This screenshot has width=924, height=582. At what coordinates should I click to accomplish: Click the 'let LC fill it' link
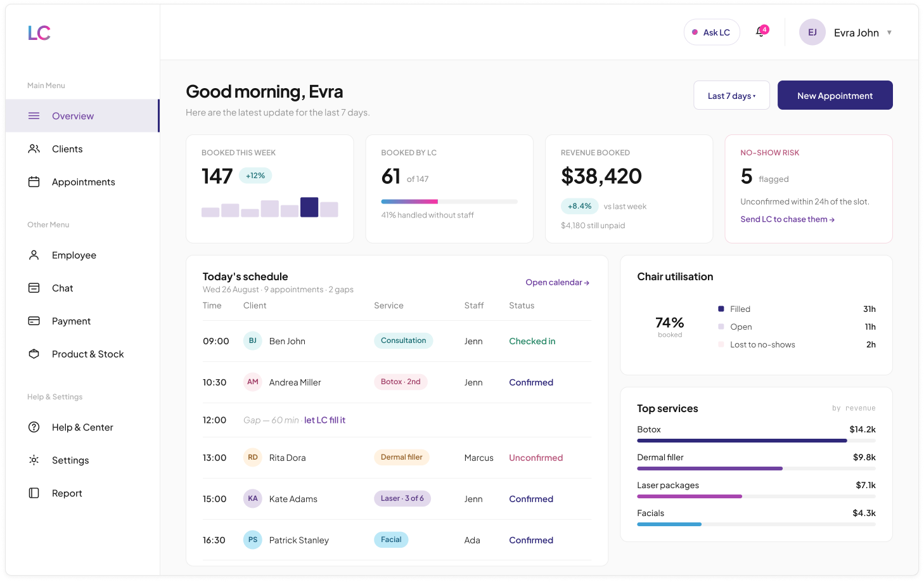click(x=324, y=420)
